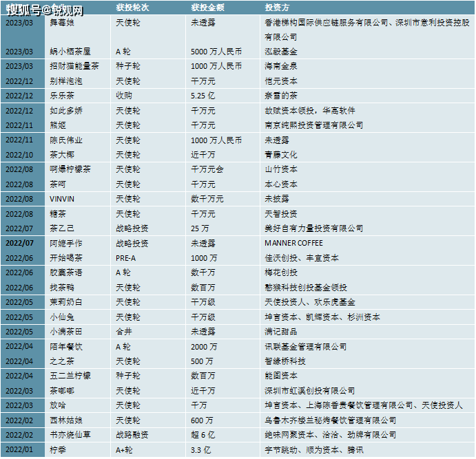Viewport: 476px width, 459px height.
Task: Click company name 糖茶
Action: (x=58, y=214)
